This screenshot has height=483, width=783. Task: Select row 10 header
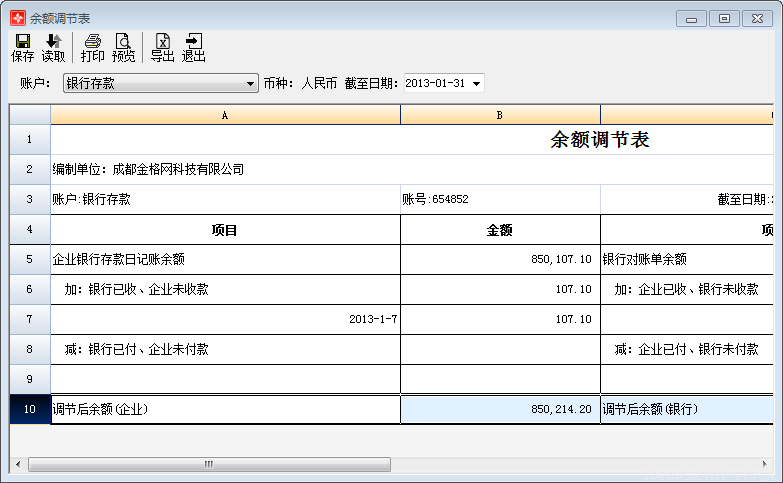tap(30, 409)
